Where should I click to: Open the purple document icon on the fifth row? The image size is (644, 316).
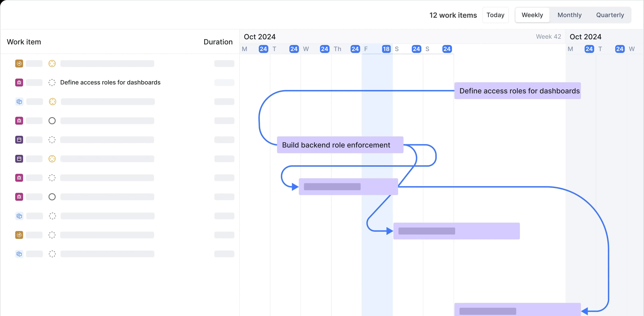pyautogui.click(x=19, y=140)
